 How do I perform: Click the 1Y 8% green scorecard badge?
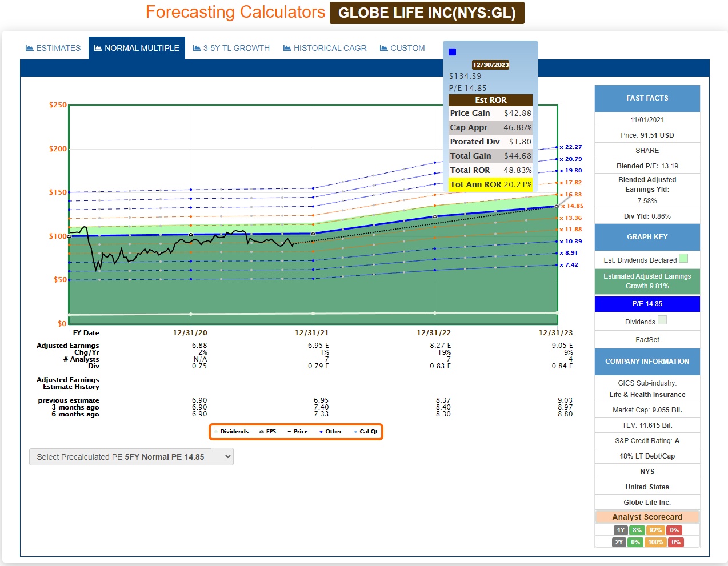point(637,530)
